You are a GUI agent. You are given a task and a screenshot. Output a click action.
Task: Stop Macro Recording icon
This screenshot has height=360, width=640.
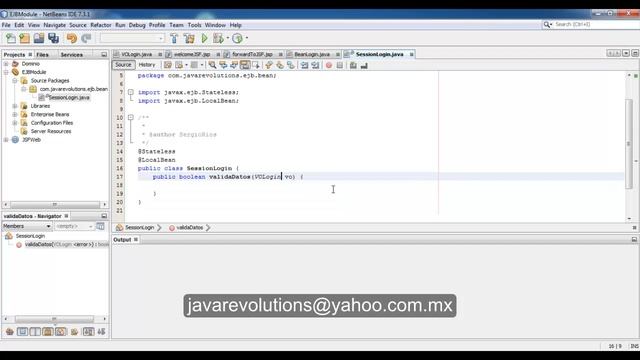point(340,65)
